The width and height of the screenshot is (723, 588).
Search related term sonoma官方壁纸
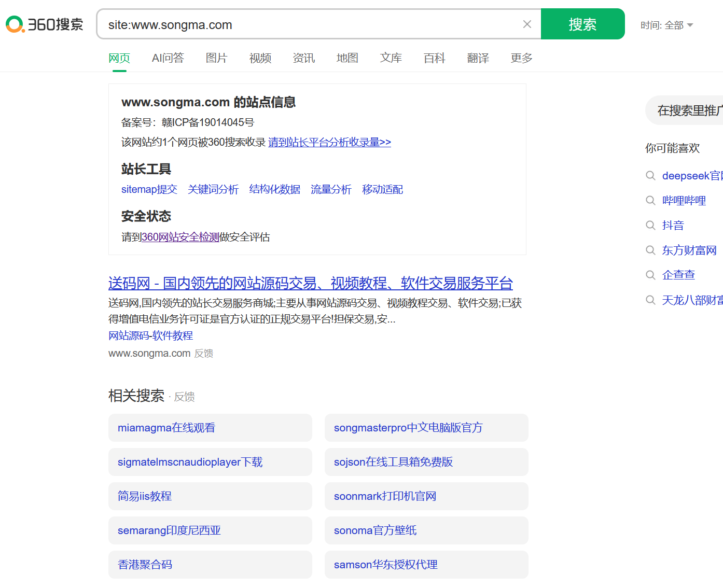click(x=426, y=530)
